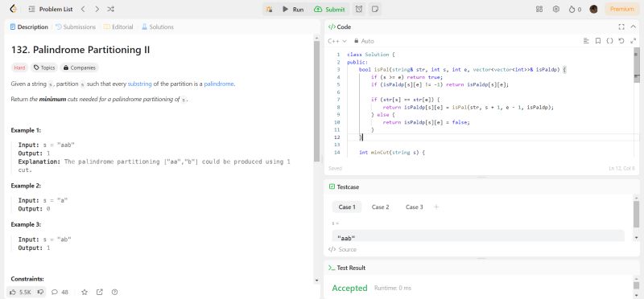Click the Auto lock indicator
The height and width of the screenshot is (299, 644).
364,41
